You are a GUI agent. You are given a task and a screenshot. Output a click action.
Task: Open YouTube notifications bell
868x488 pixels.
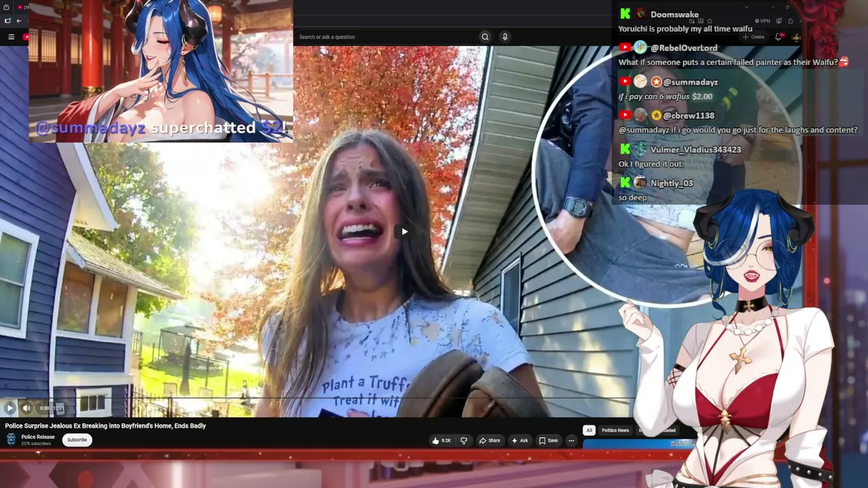pyautogui.click(x=778, y=37)
